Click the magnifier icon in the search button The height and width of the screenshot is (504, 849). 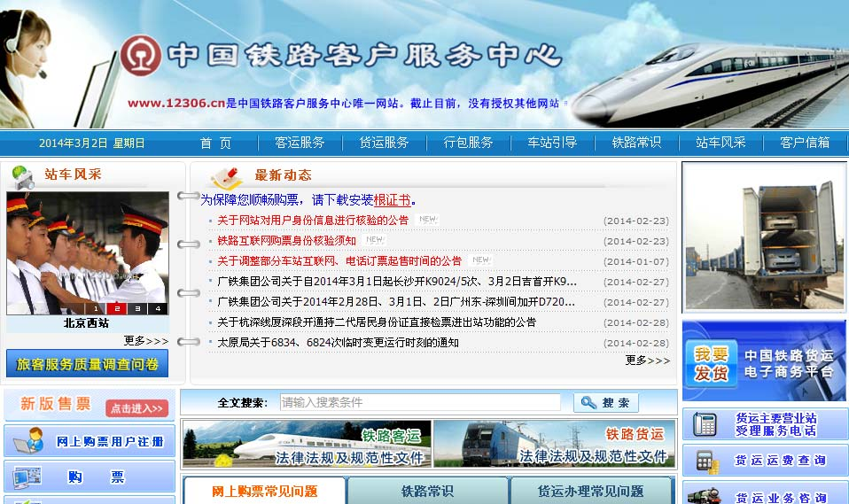tap(588, 402)
